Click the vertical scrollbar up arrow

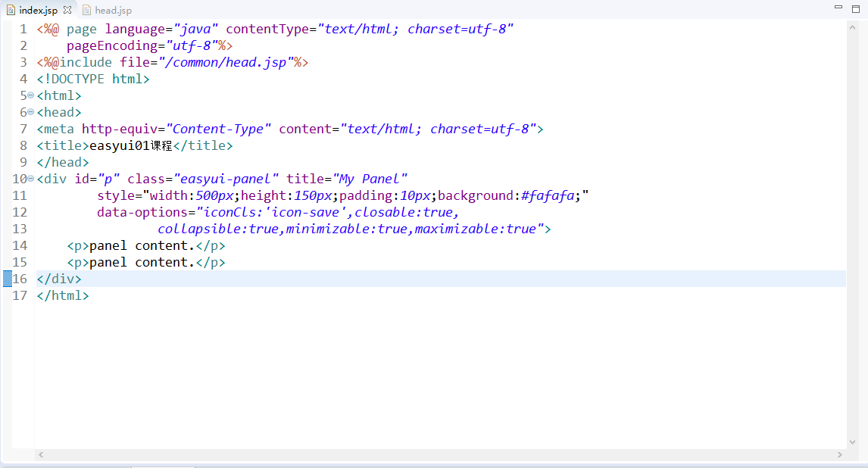[x=853, y=27]
